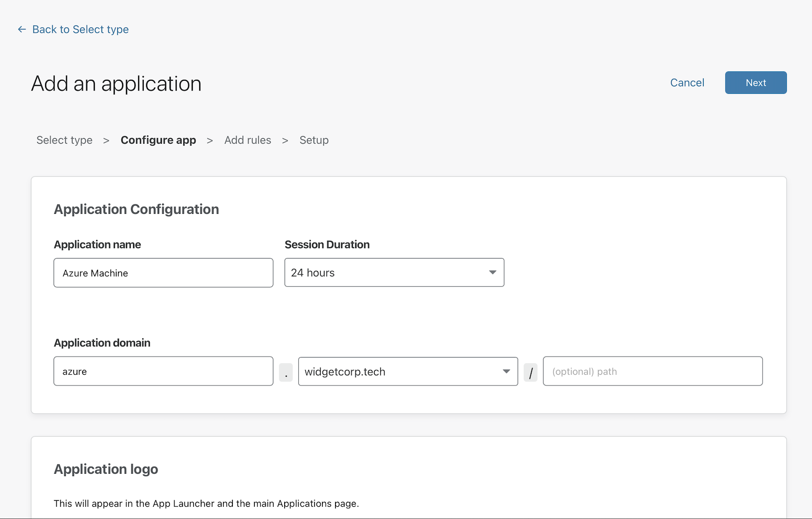Click the Application logo section

(x=105, y=469)
